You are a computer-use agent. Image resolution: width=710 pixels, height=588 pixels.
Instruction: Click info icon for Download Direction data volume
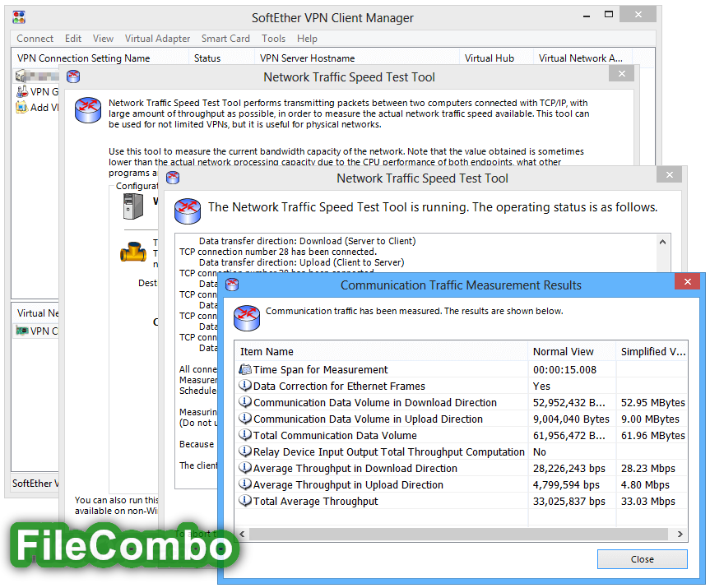click(245, 402)
